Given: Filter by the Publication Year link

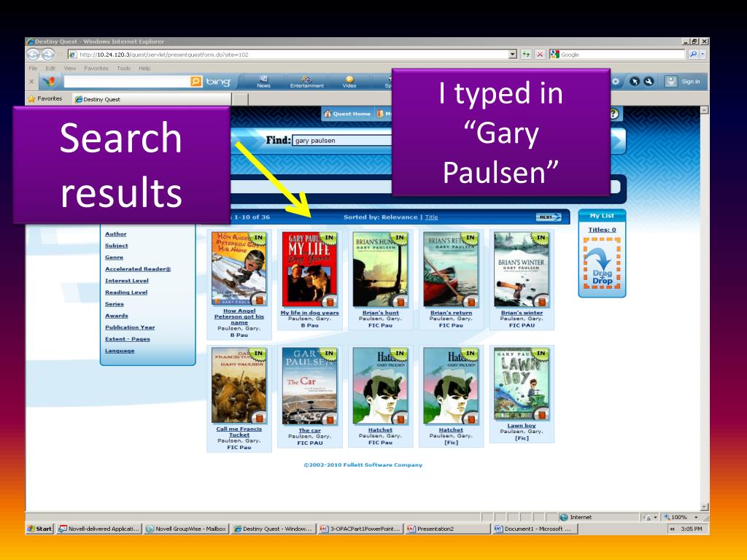Looking at the screenshot, I should (130, 327).
